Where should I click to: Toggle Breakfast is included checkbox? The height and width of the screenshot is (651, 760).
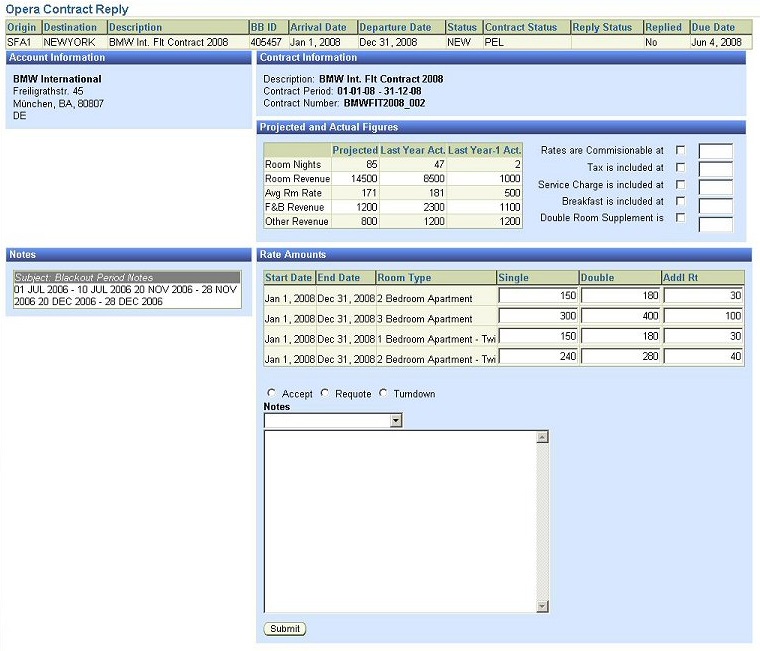[681, 202]
